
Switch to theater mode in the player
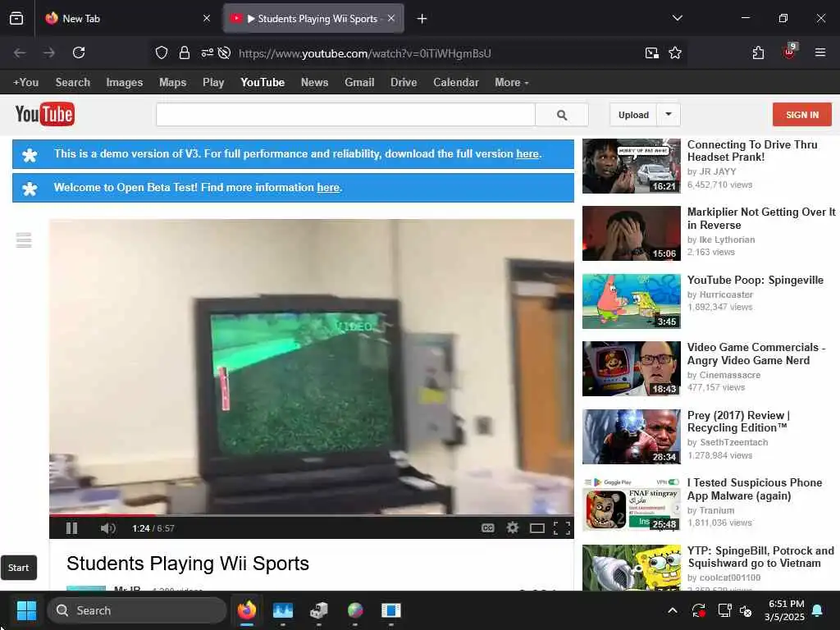(x=536, y=528)
